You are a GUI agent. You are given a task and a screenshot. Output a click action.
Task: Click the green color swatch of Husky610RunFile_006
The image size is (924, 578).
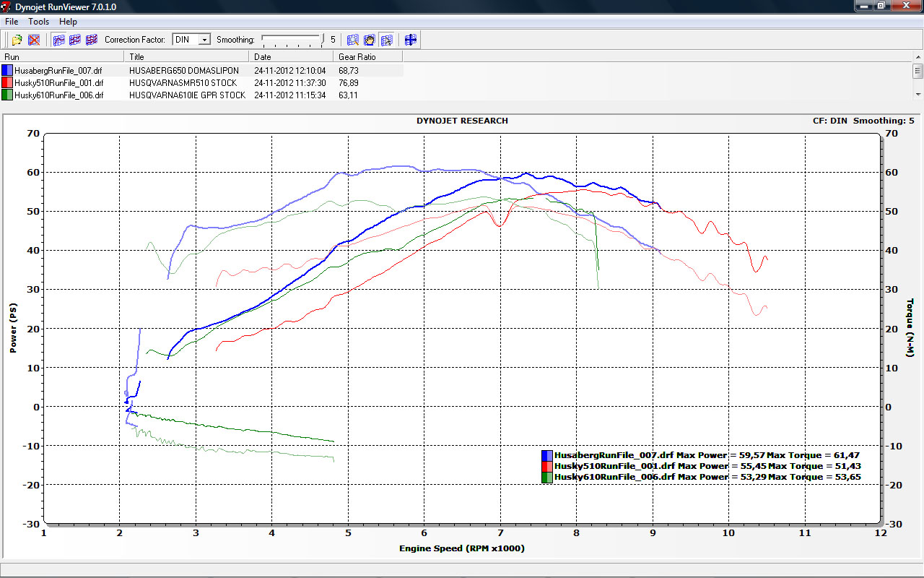[x=7, y=95]
